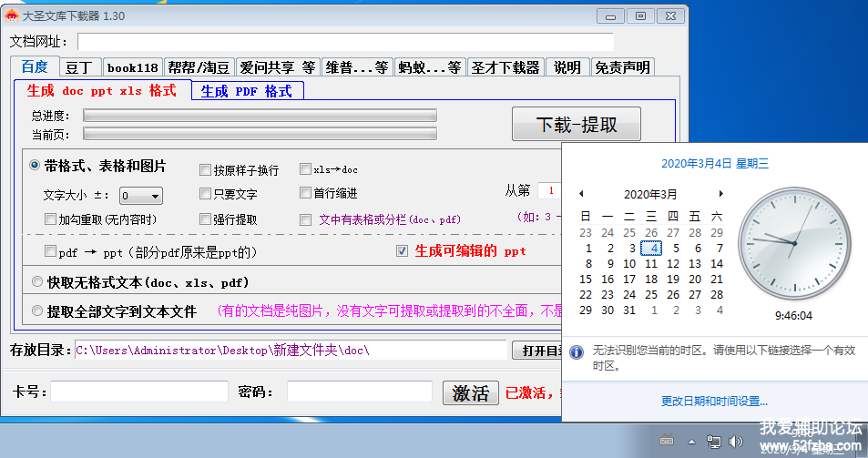Click the 从第 page number field

[550, 190]
